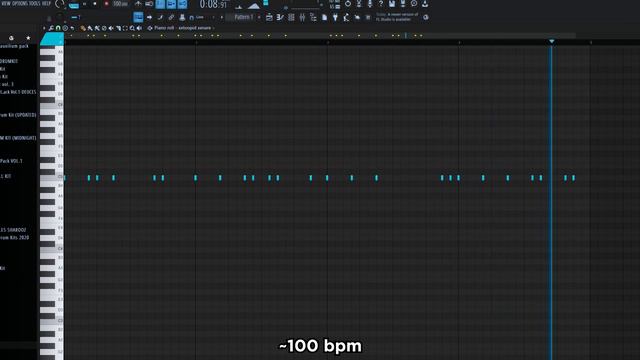Click the round icon left of star in browser
The width and height of the screenshot is (640, 360).
pos(11,38)
